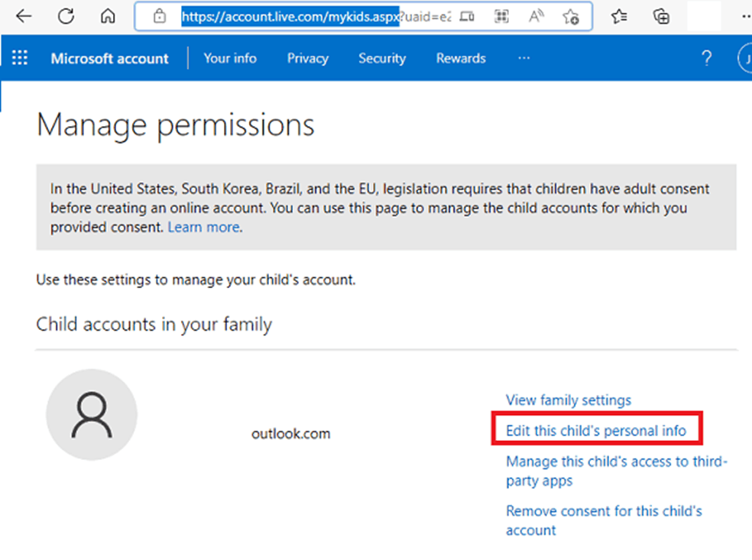Switch to the Privacy tab
The height and width of the screenshot is (560, 752).
tap(308, 58)
